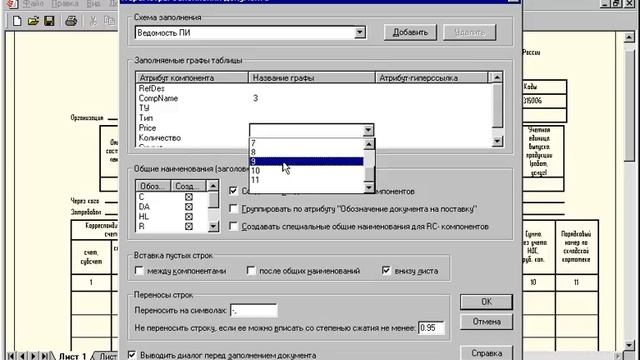Click the attribute table scrollbar thumb
Image resolution: width=640 pixels, height=360 pixels.
pos(497,105)
